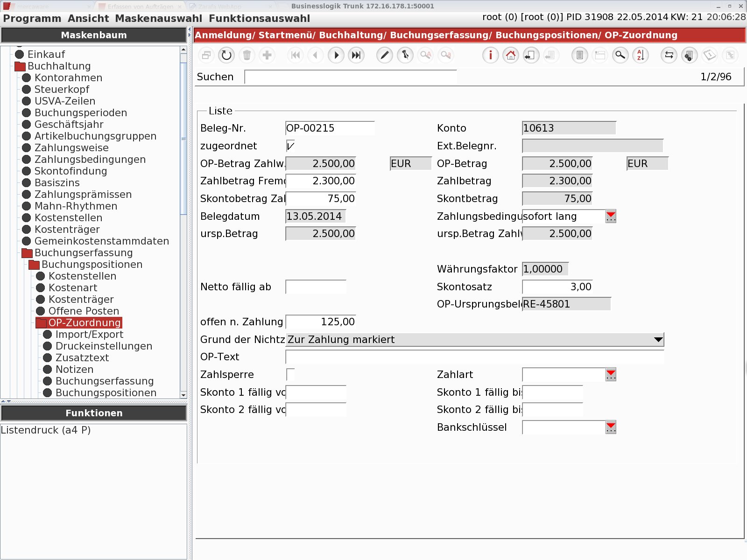Open the Funktionsauswahl menu
747x560 pixels.
click(x=260, y=19)
